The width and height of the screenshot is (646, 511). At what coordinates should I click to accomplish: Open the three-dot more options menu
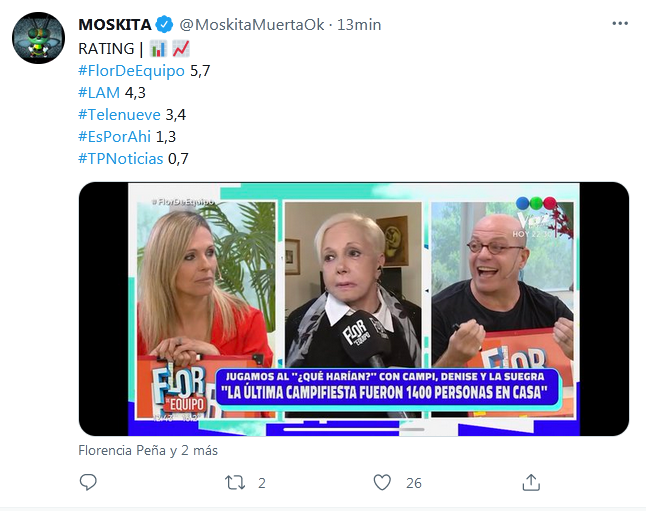tap(620, 23)
